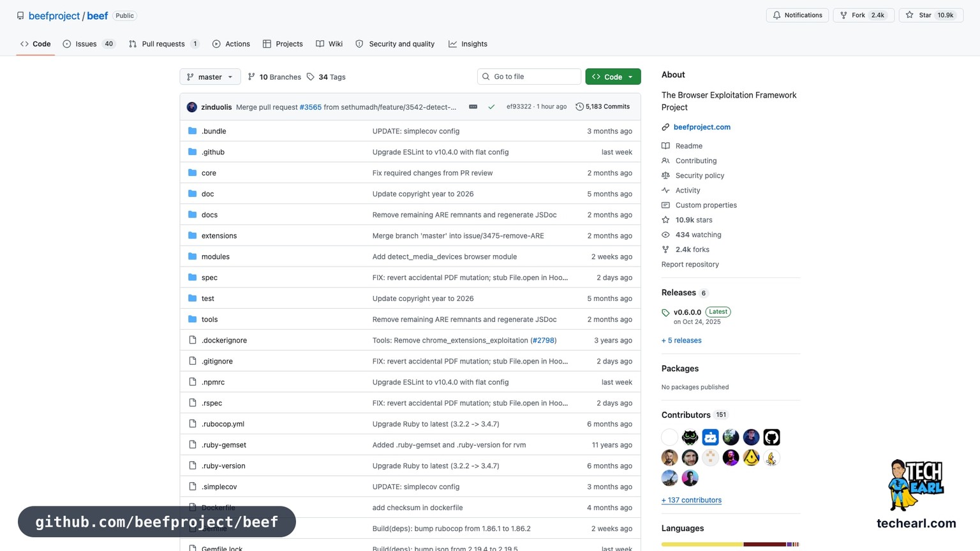
Task: Click the GitHub octocat contributor avatar
Action: [x=771, y=437]
